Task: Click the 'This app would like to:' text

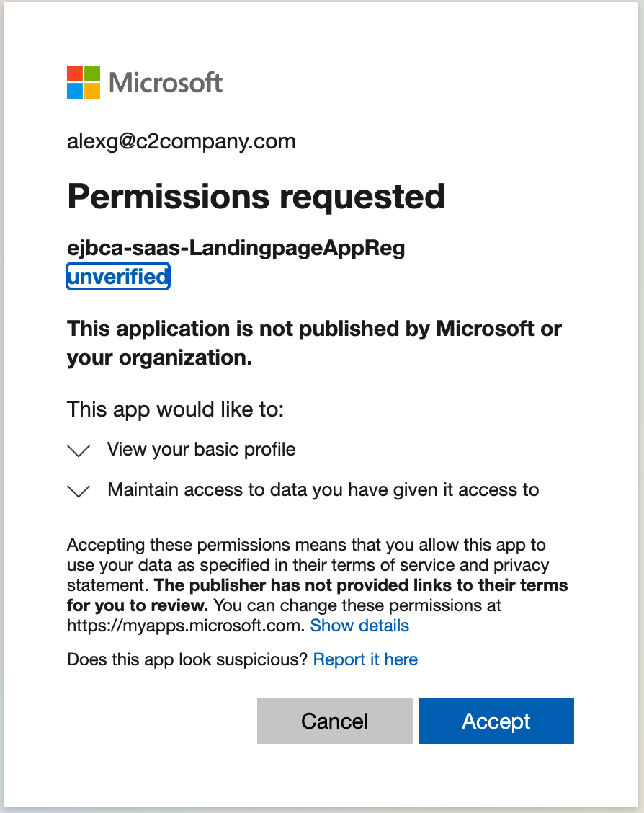Action: [x=176, y=410]
